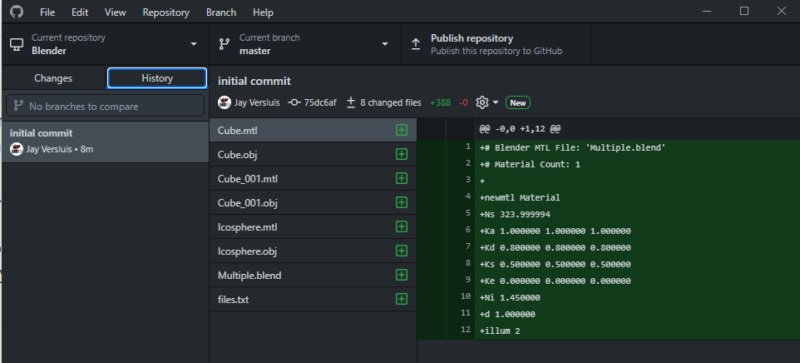Click Publish repository button
The image size is (800, 363).
point(496,44)
